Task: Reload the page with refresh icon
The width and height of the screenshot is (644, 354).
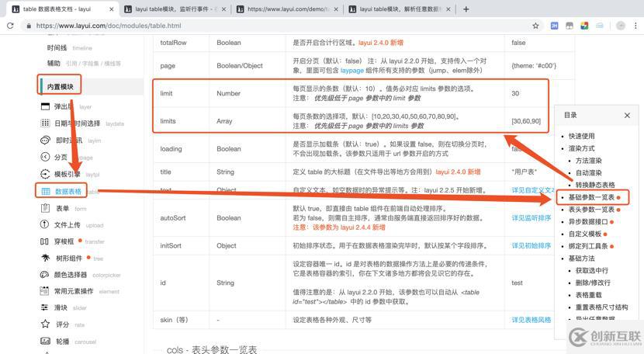Action: 10,26
